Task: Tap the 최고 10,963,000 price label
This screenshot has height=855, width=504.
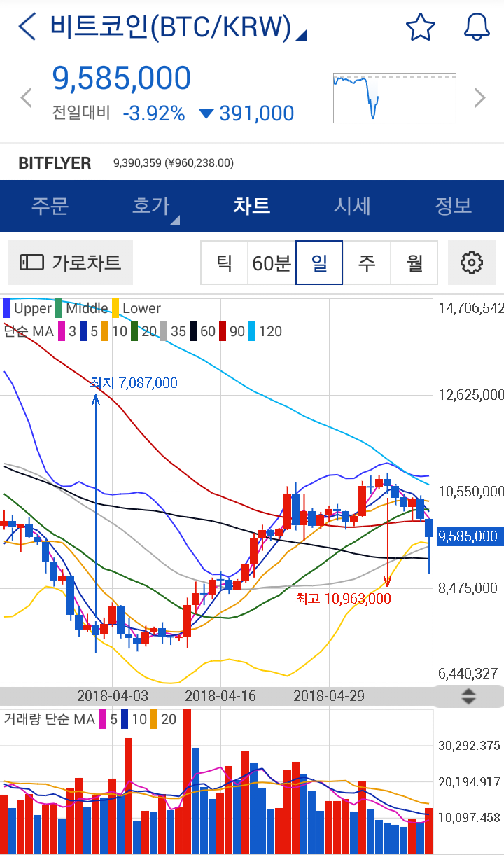Action: pyautogui.click(x=343, y=598)
